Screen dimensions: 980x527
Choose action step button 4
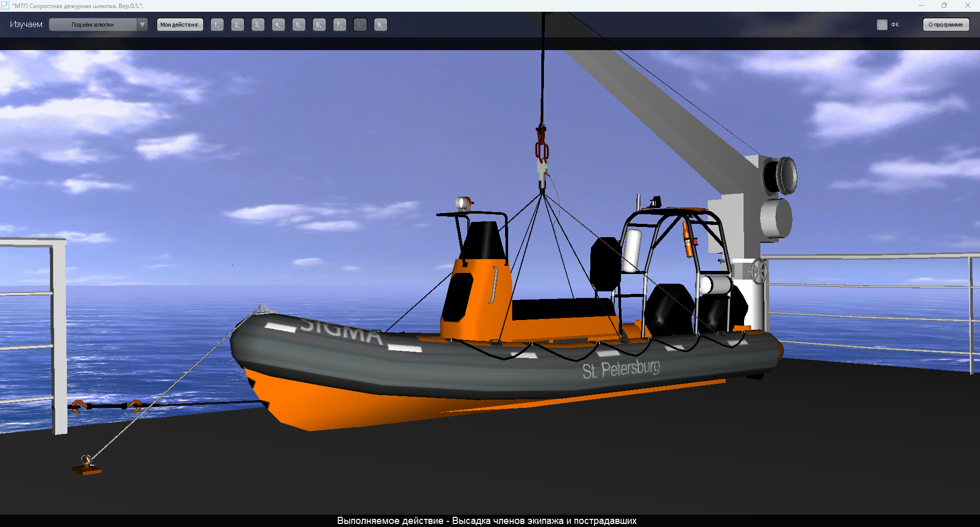coord(278,25)
